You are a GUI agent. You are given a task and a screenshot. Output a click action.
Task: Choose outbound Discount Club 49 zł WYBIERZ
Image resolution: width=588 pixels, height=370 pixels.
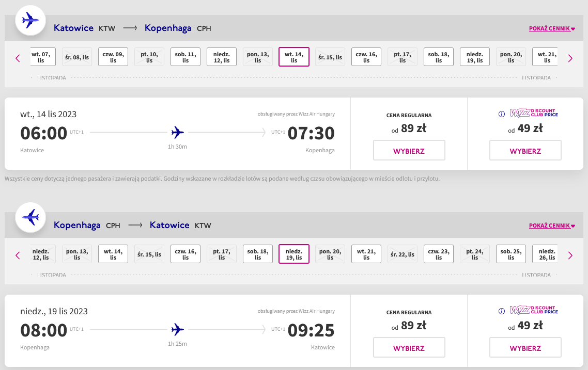pyautogui.click(x=525, y=150)
